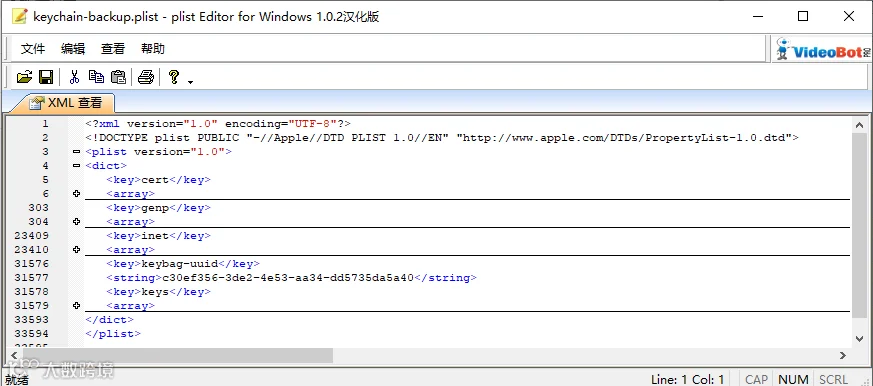Viewport: 873px width, 386px height.
Task: Open help via question mark icon
Action: [174, 77]
